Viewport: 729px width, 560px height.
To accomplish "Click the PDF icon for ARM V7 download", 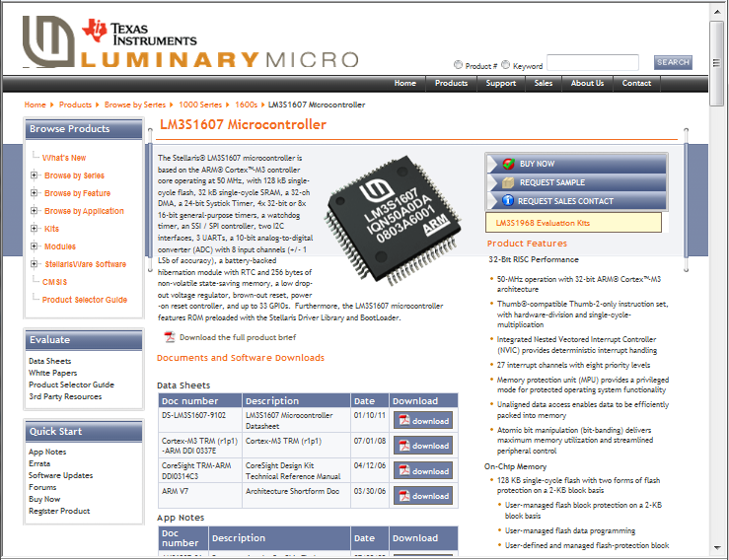I will pyautogui.click(x=404, y=495).
